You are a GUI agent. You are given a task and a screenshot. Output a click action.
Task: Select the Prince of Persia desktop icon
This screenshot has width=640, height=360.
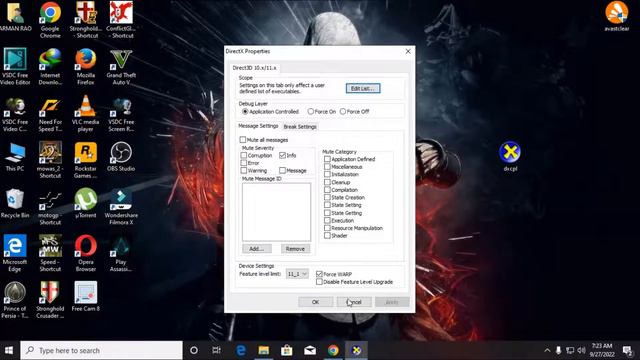click(x=15, y=300)
